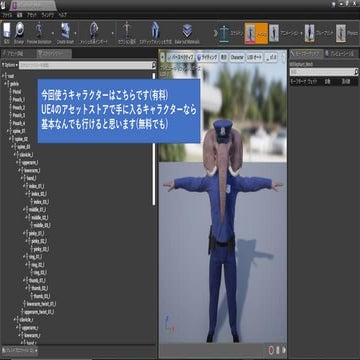The height and width of the screenshot is (360, 360).
Task: Switch to Skeleton editor mode icon
Action: click(224, 33)
